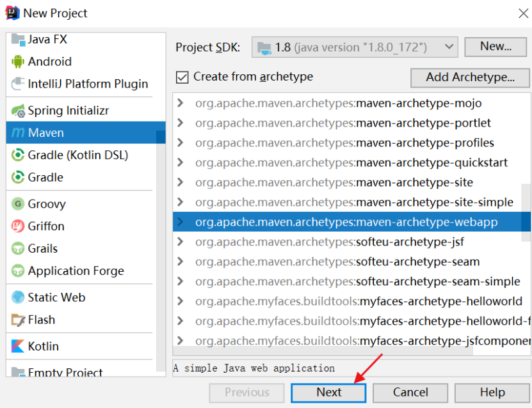Click the Next button
532x408 pixels.
(328, 393)
